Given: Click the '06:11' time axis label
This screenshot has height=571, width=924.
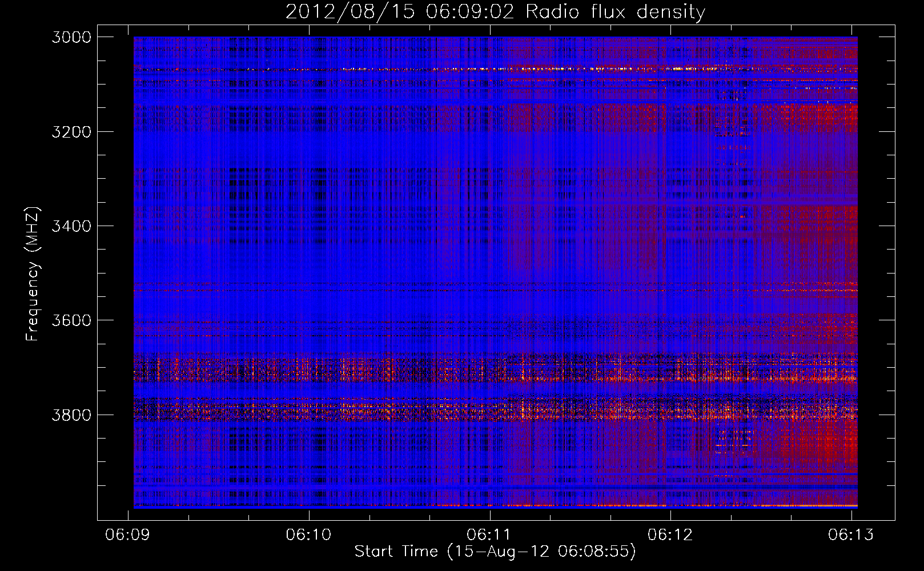Looking at the screenshot, I should coord(489,534).
